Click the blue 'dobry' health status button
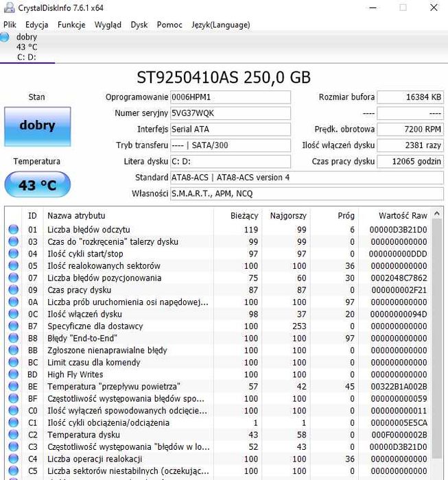Viewport: 448px width, 480px height. click(37, 126)
